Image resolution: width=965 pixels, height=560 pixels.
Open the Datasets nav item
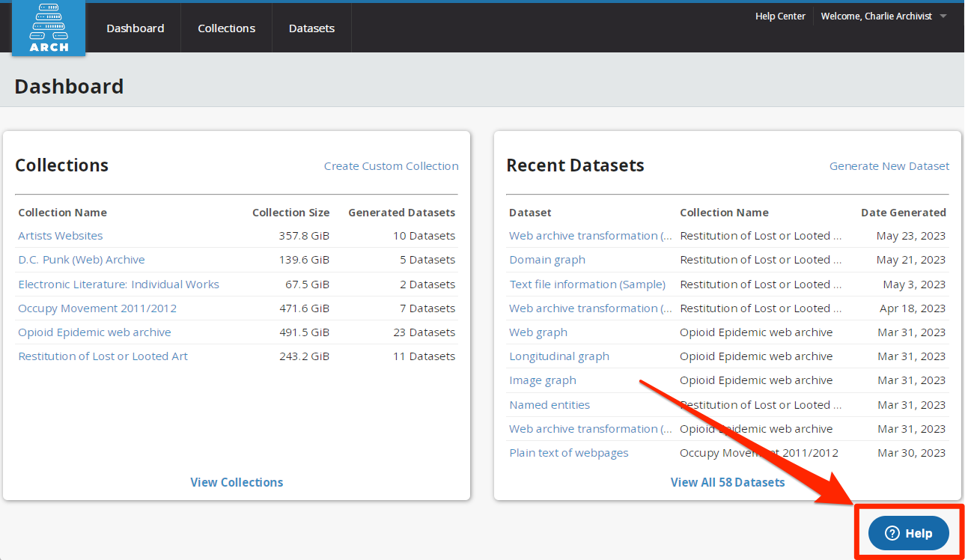(311, 28)
